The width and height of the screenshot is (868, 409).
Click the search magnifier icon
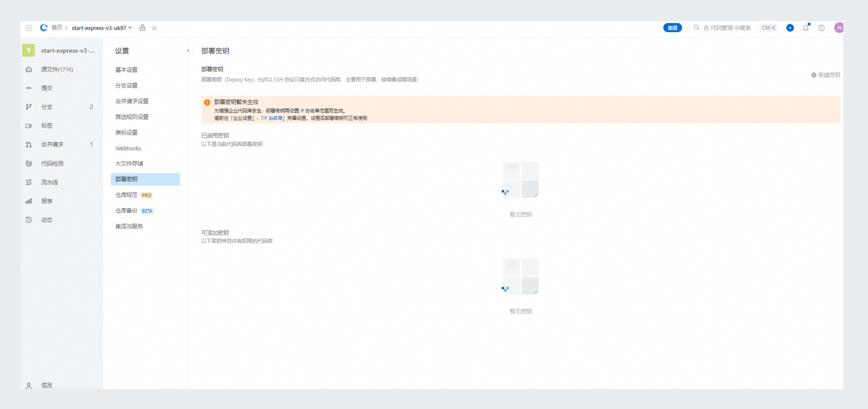pyautogui.click(x=696, y=27)
